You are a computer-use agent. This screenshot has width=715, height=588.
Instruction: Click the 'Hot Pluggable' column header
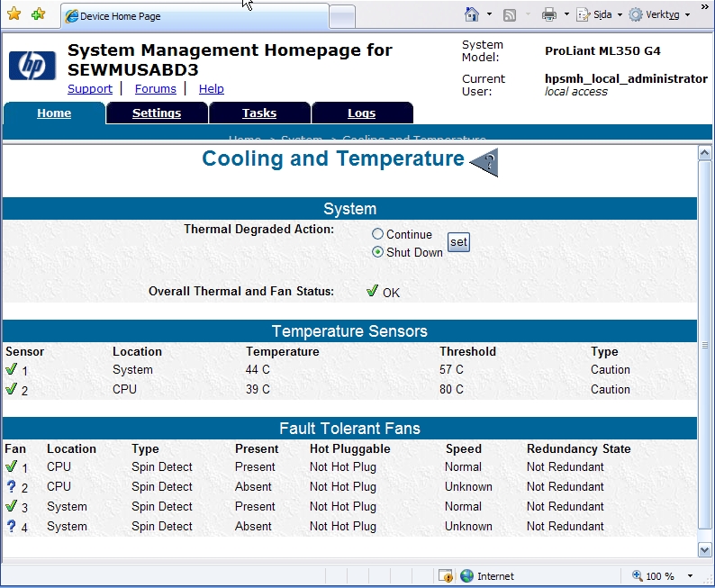[349, 448]
